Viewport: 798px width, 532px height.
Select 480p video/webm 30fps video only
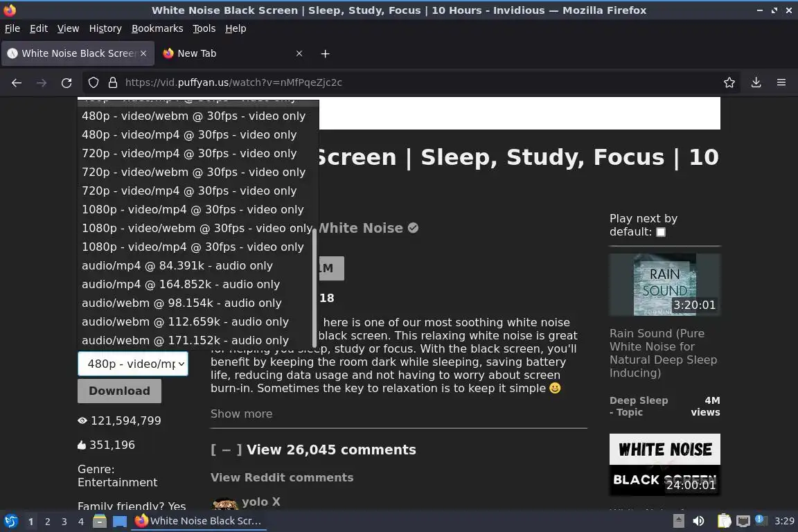pos(193,116)
